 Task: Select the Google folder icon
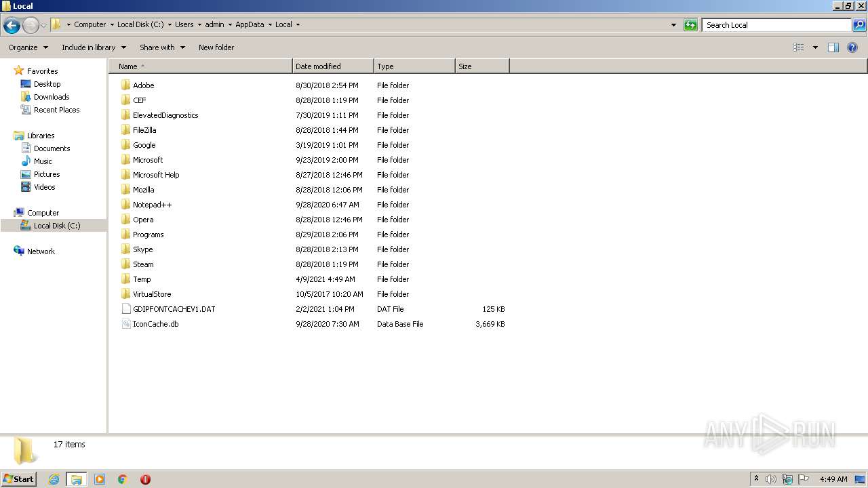125,145
